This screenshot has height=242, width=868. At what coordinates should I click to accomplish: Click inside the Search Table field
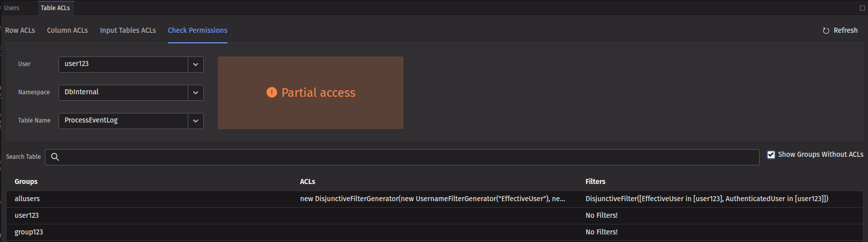(x=403, y=157)
